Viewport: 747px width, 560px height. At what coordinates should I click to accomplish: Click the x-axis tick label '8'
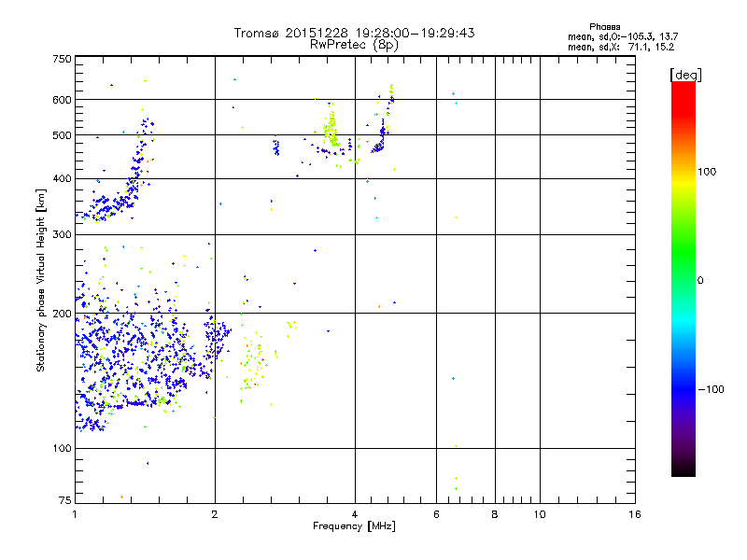click(x=495, y=514)
